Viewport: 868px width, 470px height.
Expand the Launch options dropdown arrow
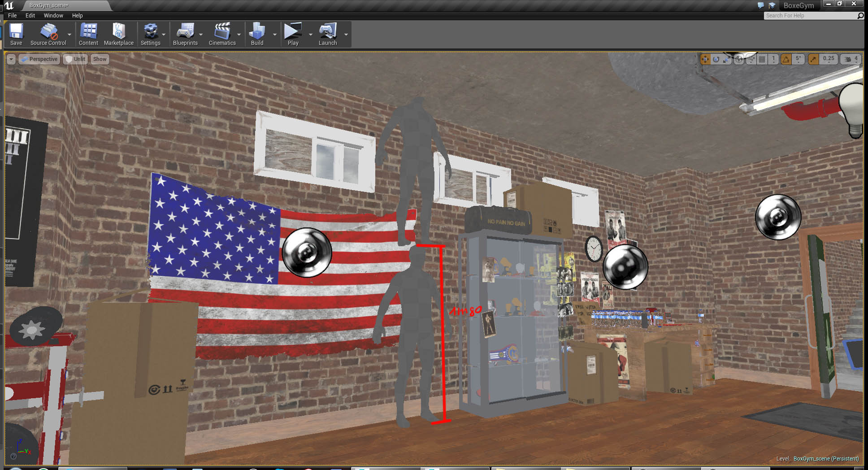pyautogui.click(x=346, y=35)
